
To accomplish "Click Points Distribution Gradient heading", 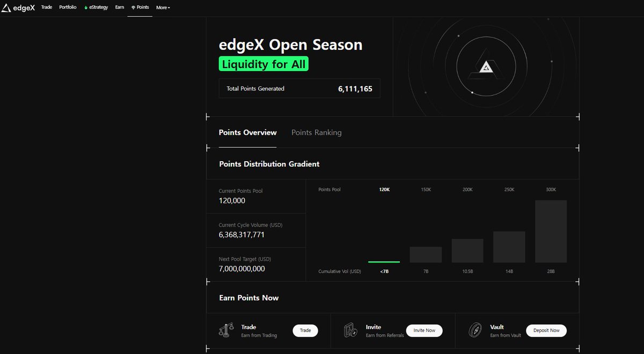I will click(x=269, y=164).
